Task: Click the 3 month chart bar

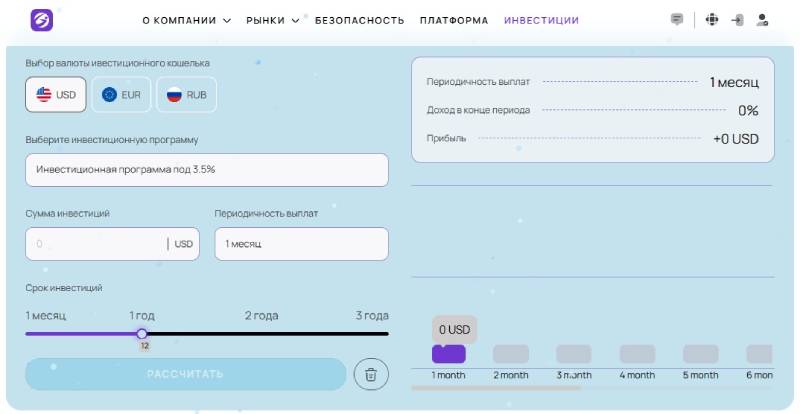Action: click(573, 354)
